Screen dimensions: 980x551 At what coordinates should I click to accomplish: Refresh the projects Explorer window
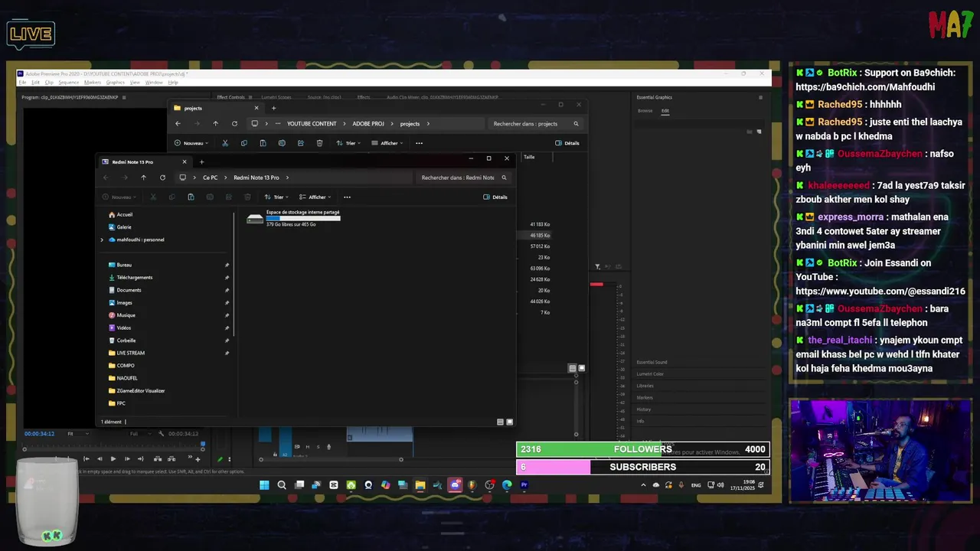tap(234, 124)
